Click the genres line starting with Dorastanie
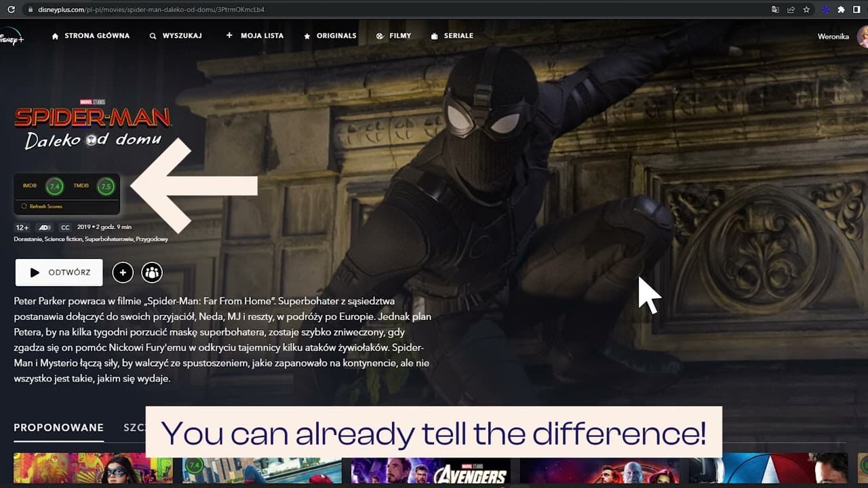The image size is (868, 488). point(91,239)
